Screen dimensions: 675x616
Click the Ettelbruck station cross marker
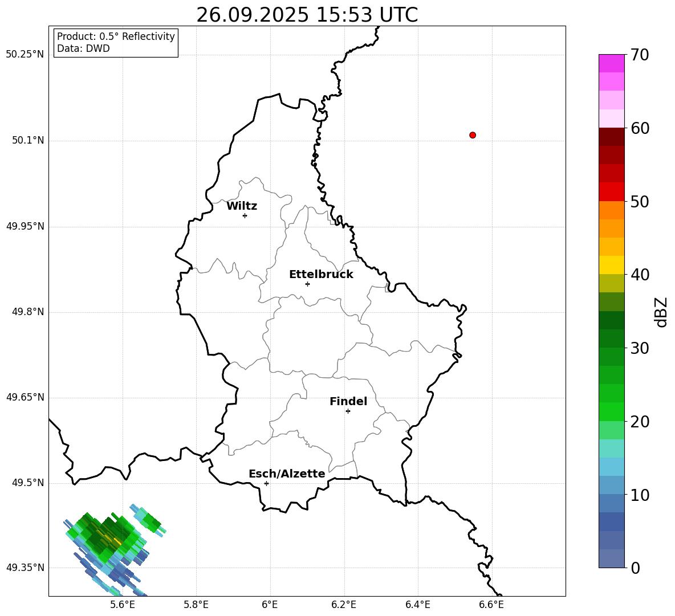tap(307, 284)
